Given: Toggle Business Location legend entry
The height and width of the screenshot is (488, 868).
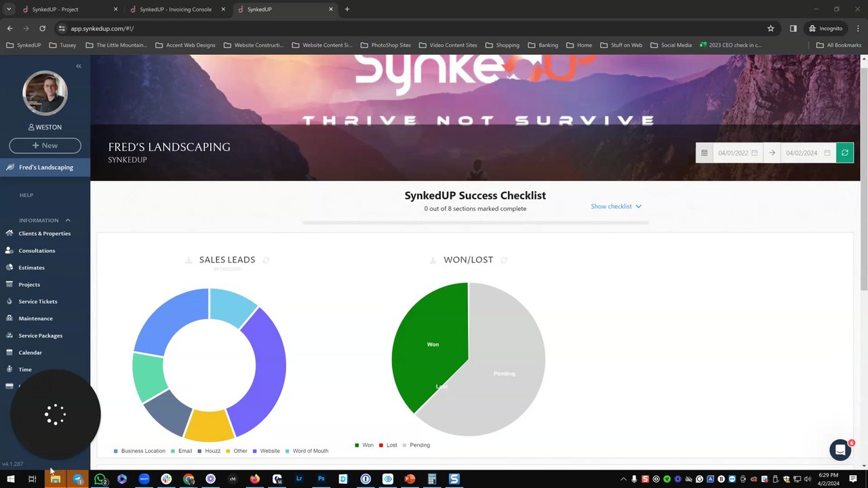Looking at the screenshot, I should click(140, 451).
